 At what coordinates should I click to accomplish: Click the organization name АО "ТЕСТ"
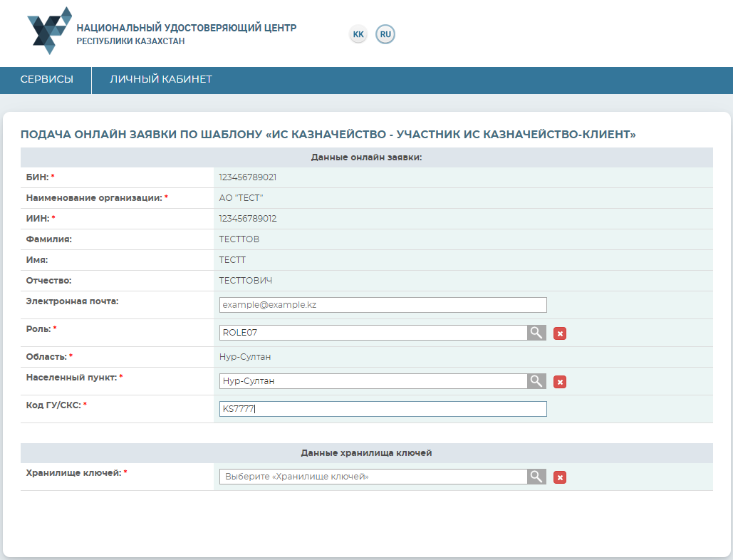click(x=241, y=198)
